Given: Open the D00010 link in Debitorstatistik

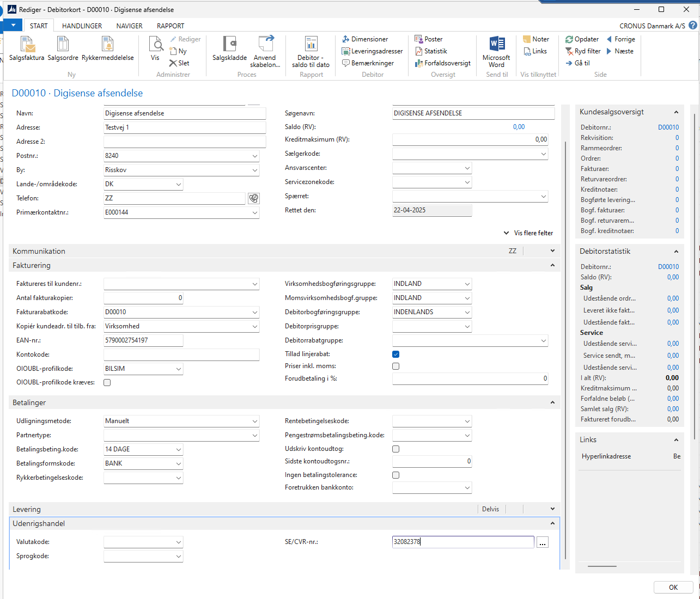Looking at the screenshot, I should [x=668, y=267].
